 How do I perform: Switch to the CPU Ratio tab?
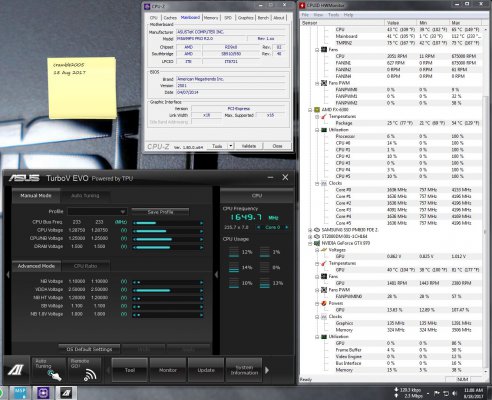[x=86, y=266]
